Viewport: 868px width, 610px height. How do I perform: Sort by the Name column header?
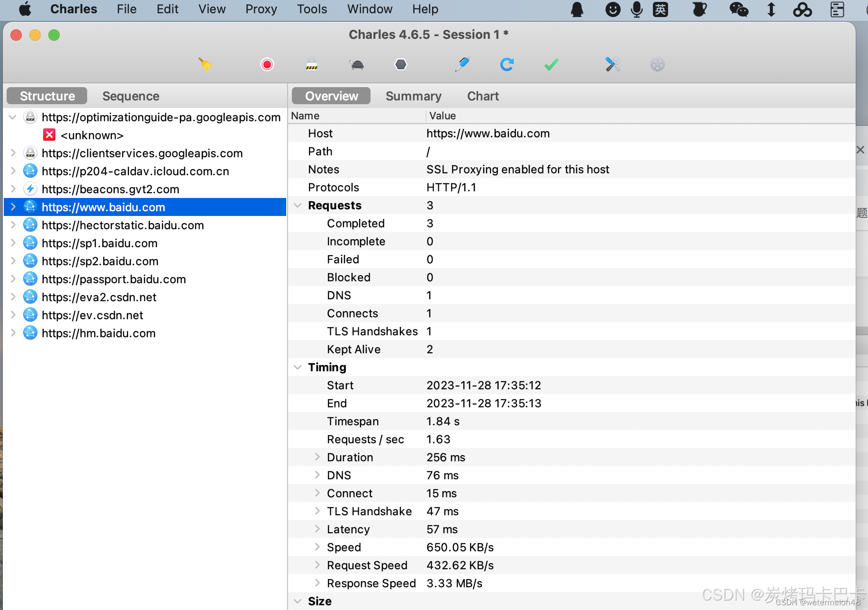point(357,116)
